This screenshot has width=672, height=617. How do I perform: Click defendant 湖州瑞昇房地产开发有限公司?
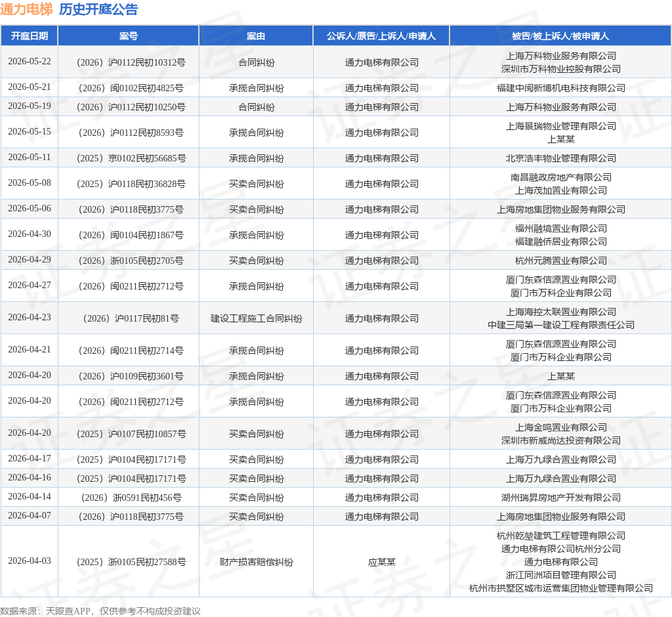560,498
